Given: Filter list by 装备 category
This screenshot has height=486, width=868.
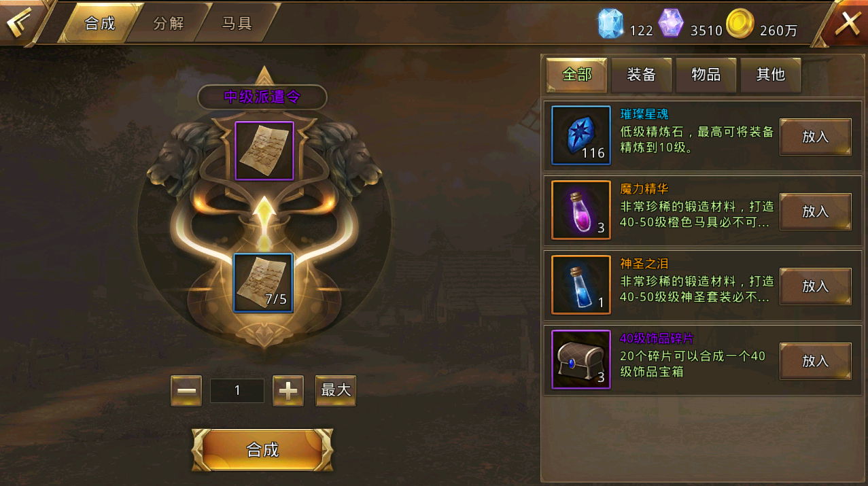Looking at the screenshot, I should coord(641,75).
